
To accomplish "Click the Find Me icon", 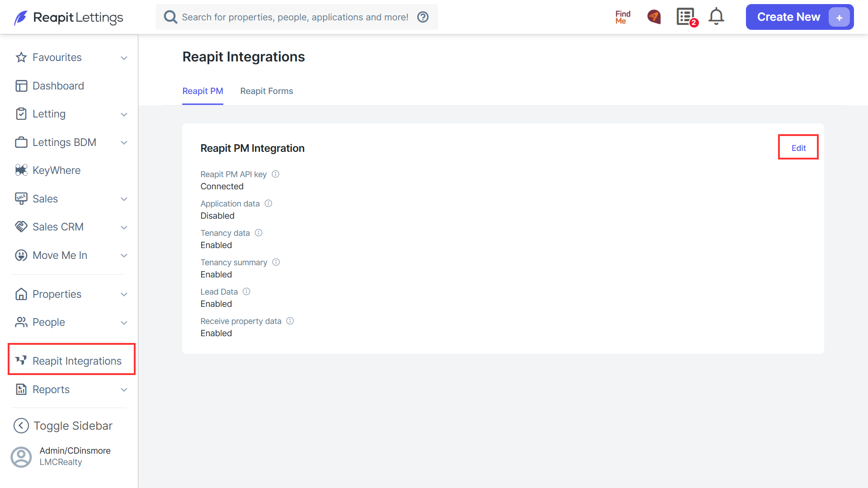I will coord(623,17).
